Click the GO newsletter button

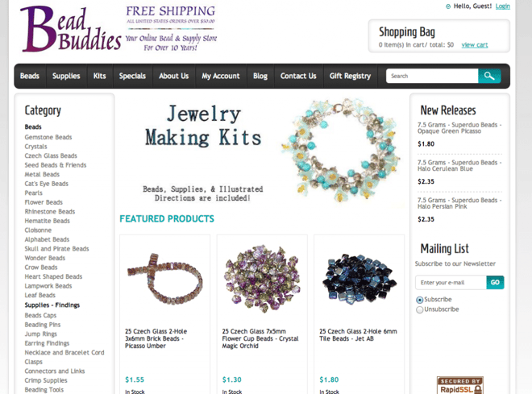click(495, 283)
